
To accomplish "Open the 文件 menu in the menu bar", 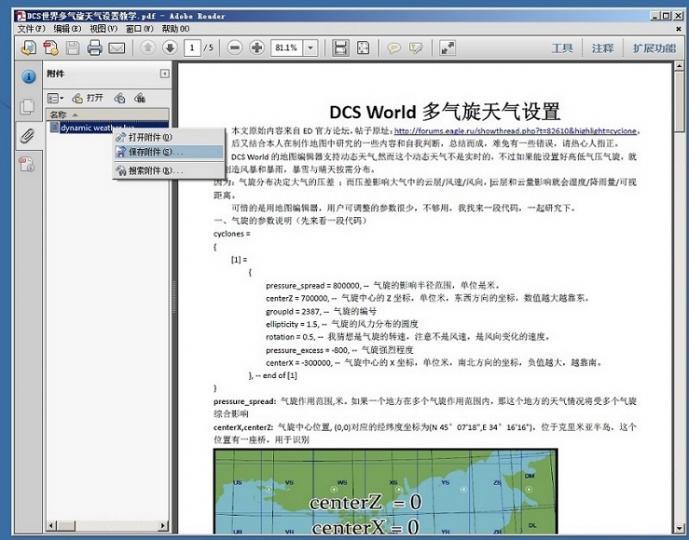I will [x=31, y=29].
